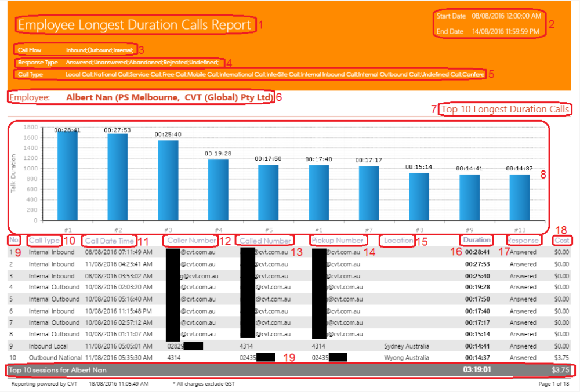580x392 pixels.
Task: Click the Inbound Local call type cell
Action: pyautogui.click(x=48, y=346)
